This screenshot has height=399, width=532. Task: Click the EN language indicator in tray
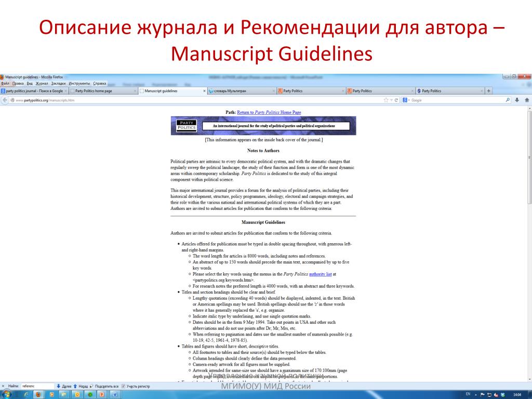468,394
